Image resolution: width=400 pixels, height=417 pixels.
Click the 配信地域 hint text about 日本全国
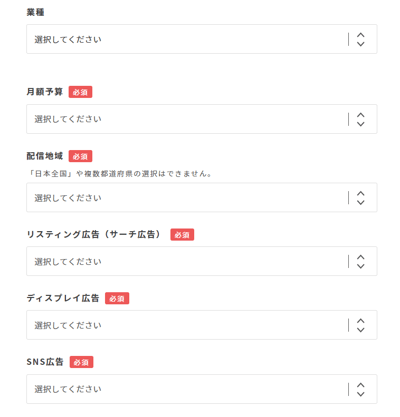119,174
